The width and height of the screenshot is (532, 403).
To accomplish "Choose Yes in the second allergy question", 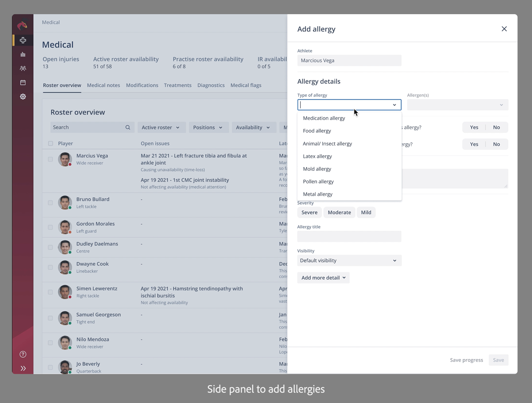I will tap(474, 144).
